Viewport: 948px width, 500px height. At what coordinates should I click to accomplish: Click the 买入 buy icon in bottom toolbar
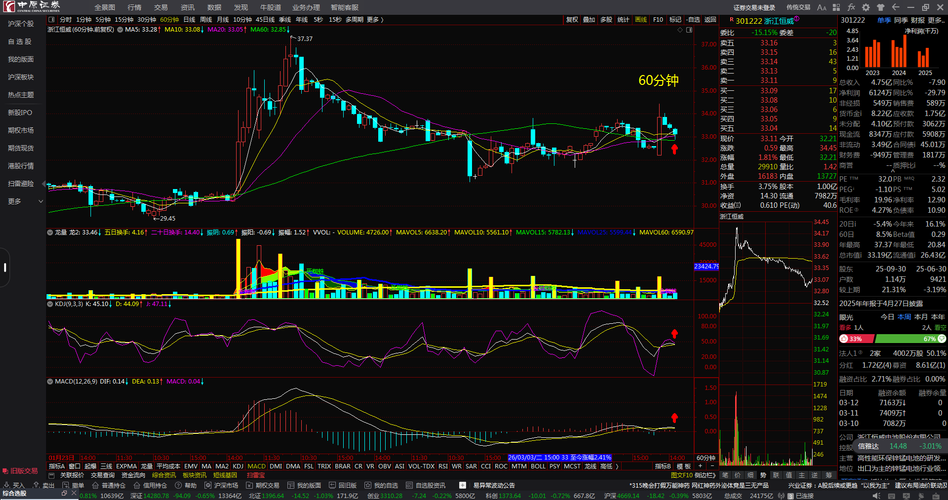(7, 485)
